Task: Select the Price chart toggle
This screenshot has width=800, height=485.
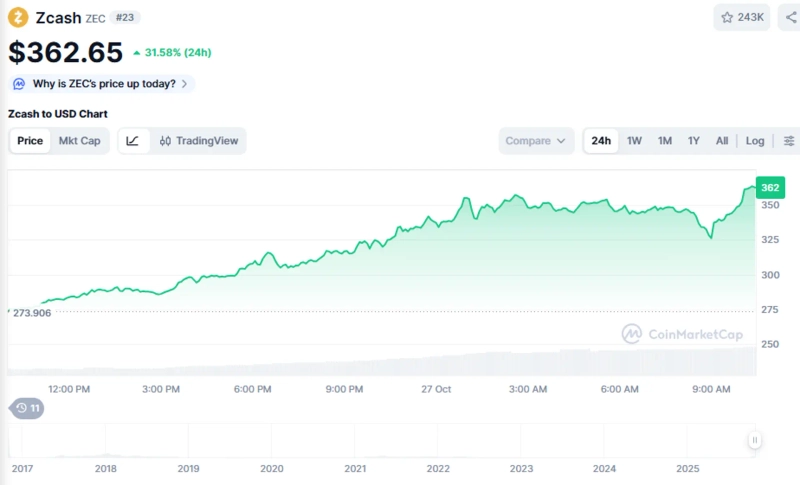Action: 30,141
